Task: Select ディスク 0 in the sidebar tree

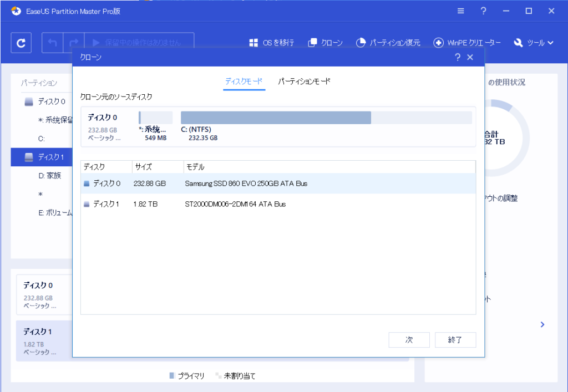Action: (x=52, y=101)
